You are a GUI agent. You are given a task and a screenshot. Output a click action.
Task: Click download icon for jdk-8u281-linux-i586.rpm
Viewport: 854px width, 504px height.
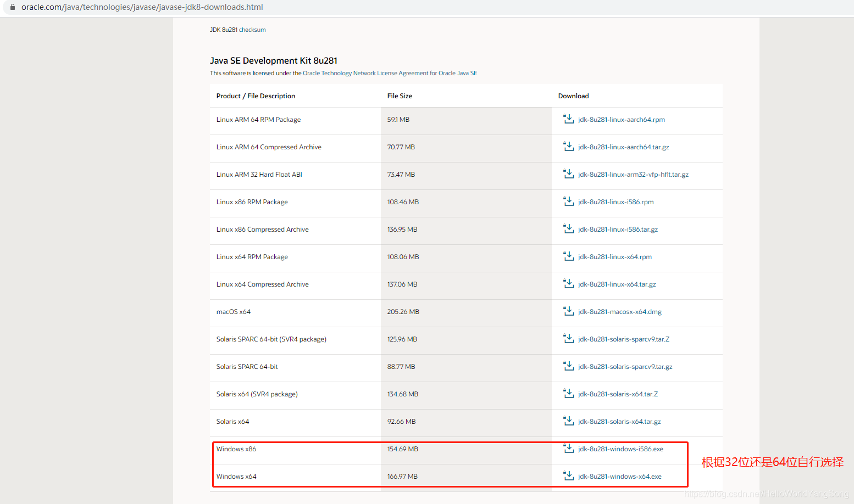569,201
